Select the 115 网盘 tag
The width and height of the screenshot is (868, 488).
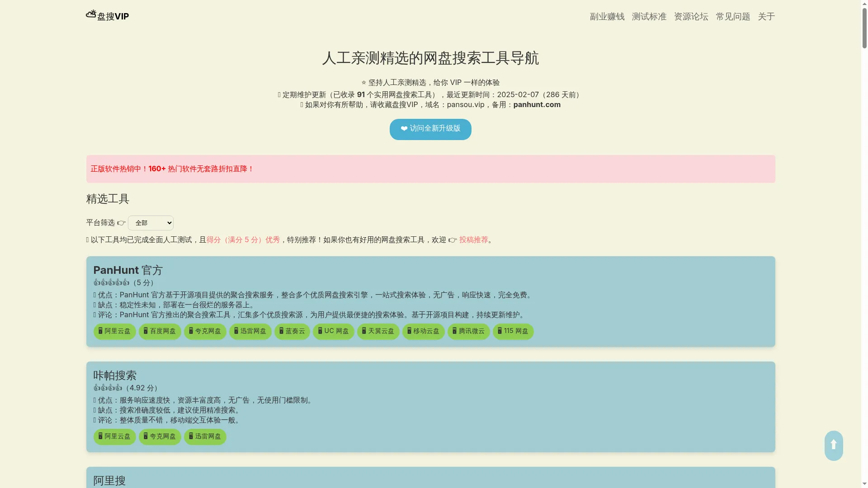513,331
